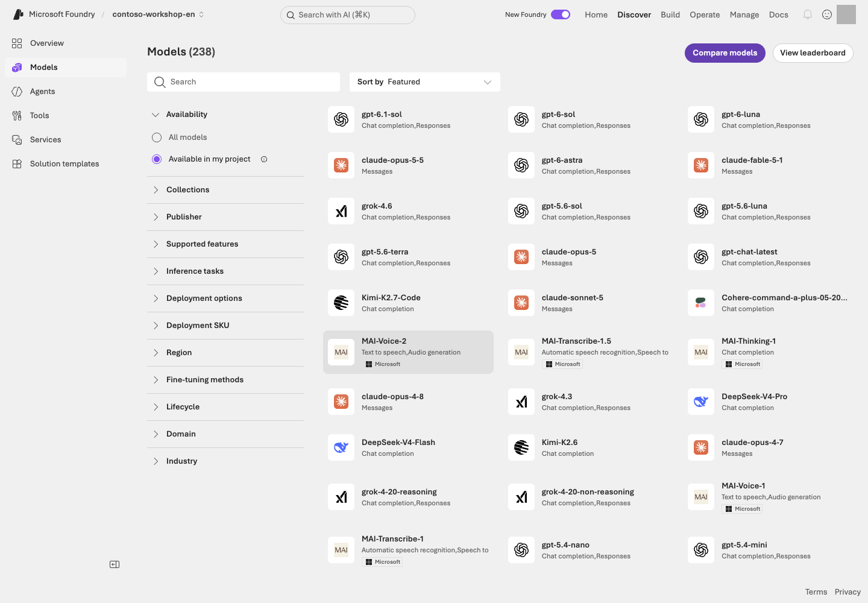Toggle the New Foundry switch
Image resolution: width=868 pixels, height=603 pixels.
pos(561,14)
